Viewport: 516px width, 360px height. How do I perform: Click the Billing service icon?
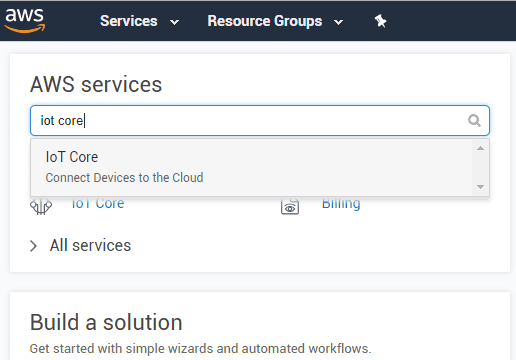(x=290, y=206)
